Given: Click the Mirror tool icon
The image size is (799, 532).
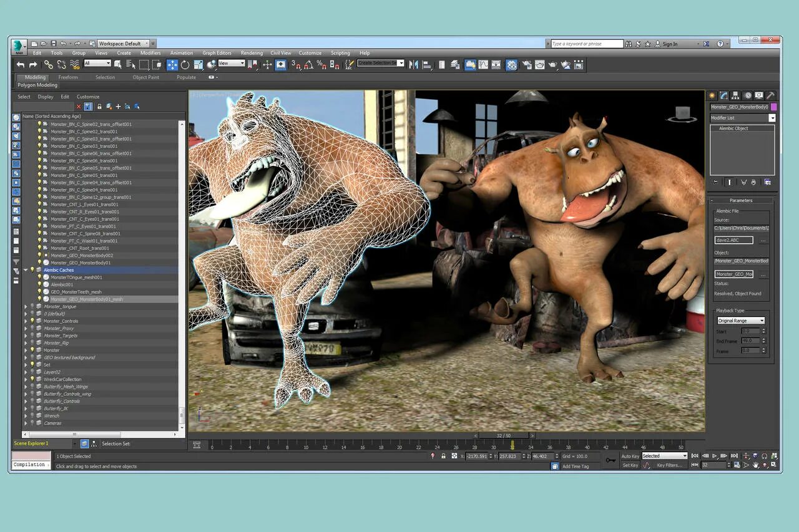Looking at the screenshot, I should coord(413,64).
